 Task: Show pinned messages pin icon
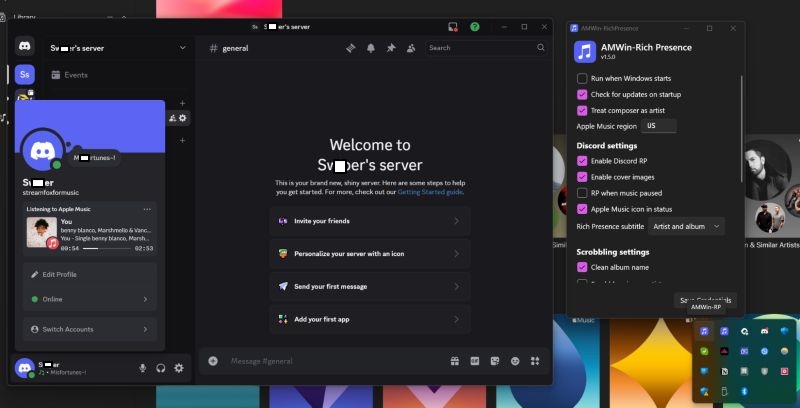click(x=391, y=48)
